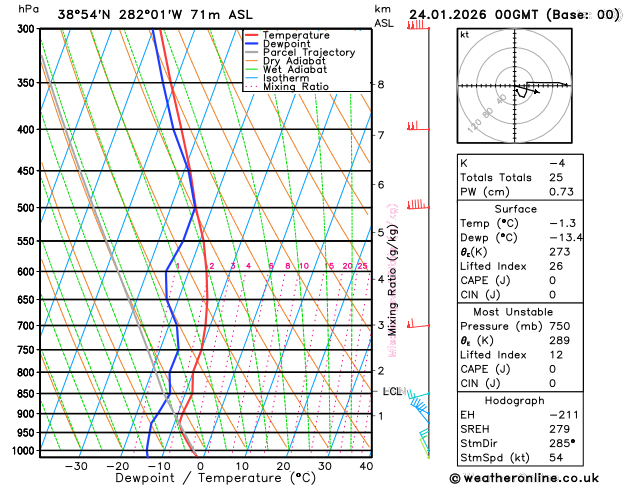This screenshot has width=629, height=486.
Task: Click the 'hPa' pressure axis unit label
Action: point(28,9)
